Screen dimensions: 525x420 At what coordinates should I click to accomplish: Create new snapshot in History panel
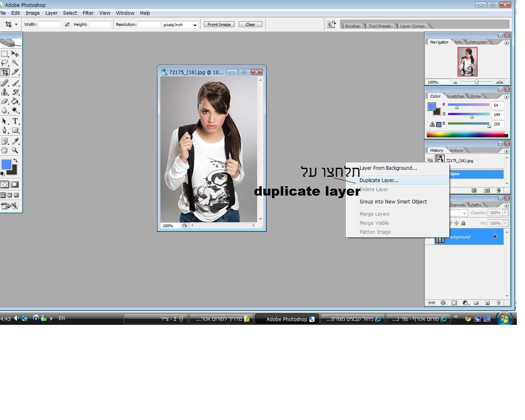point(487,190)
